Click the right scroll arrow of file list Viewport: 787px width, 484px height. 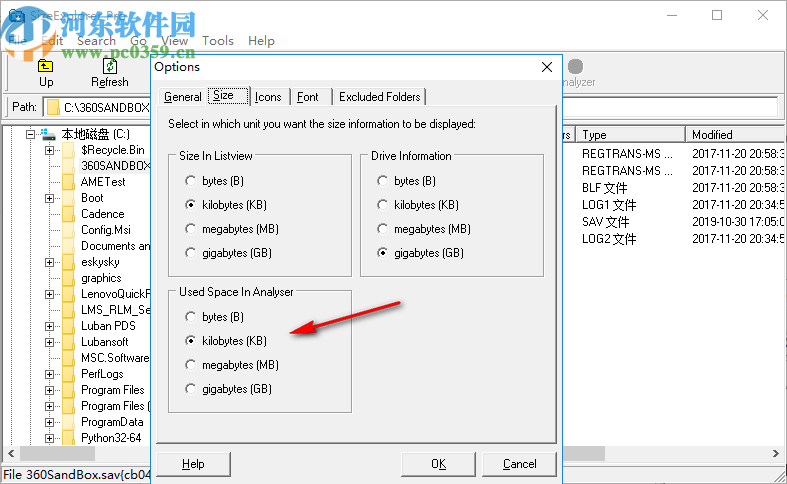click(x=775, y=453)
